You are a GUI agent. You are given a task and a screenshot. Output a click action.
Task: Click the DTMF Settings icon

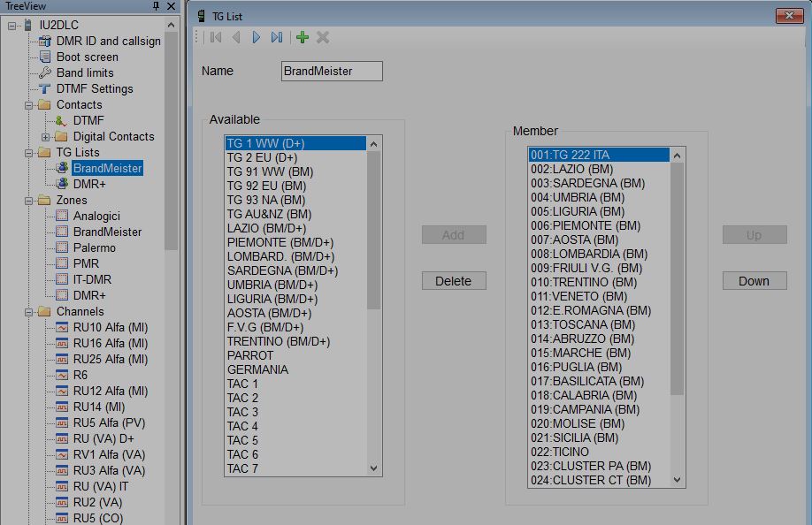45,89
